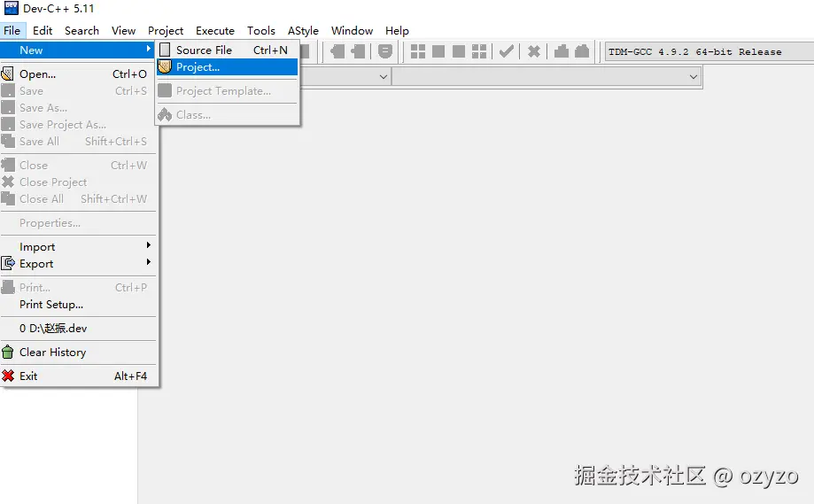Open the Tools menu
Image resolution: width=814 pixels, height=504 pixels.
click(x=261, y=31)
